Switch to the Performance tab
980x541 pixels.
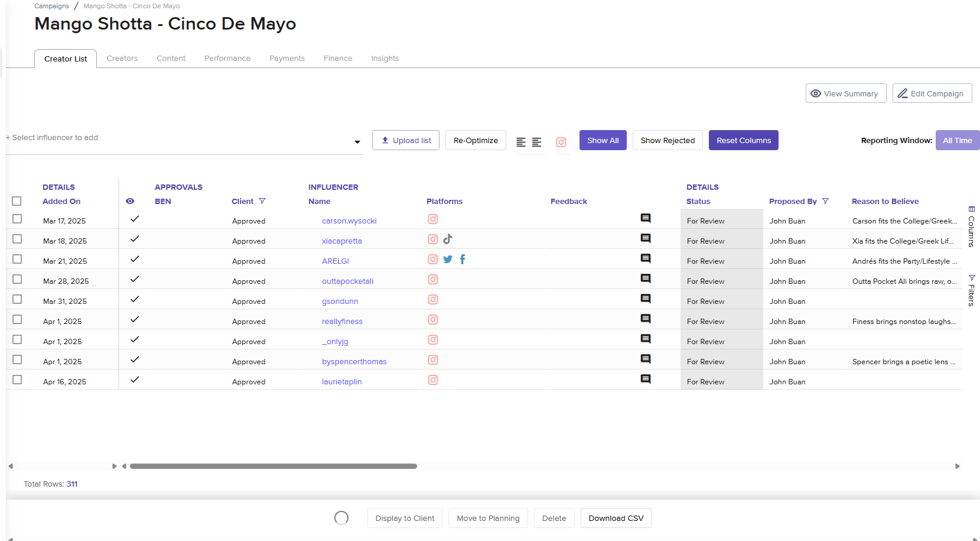(227, 59)
